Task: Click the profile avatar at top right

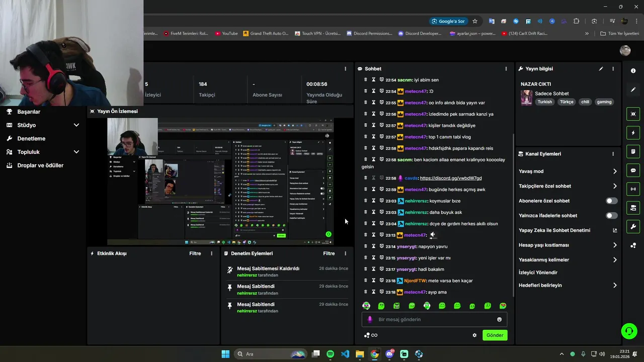Action: click(x=625, y=51)
